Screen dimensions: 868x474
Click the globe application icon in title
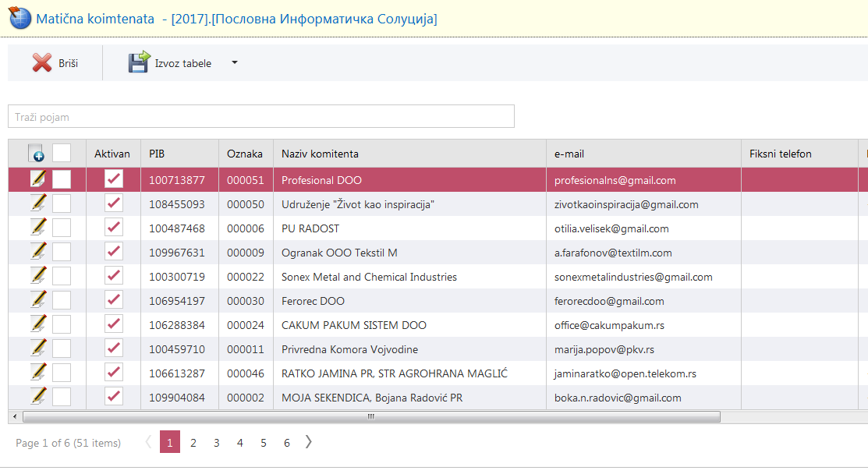[x=19, y=19]
